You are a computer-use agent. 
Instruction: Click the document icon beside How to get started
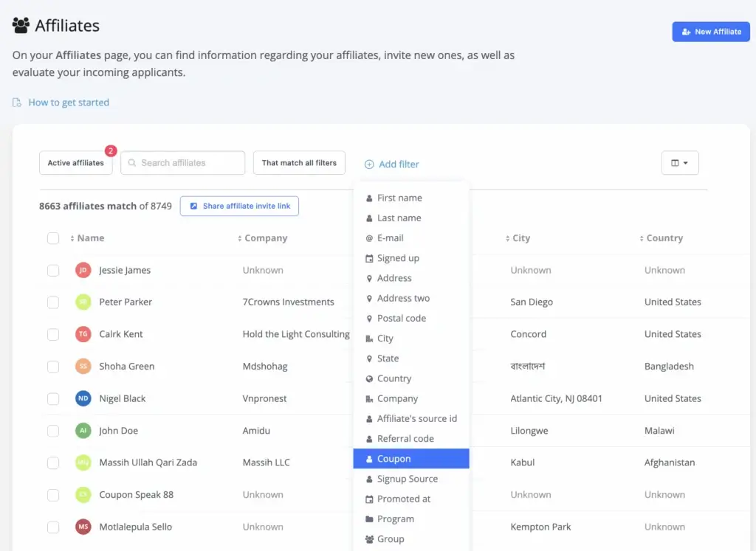17,103
